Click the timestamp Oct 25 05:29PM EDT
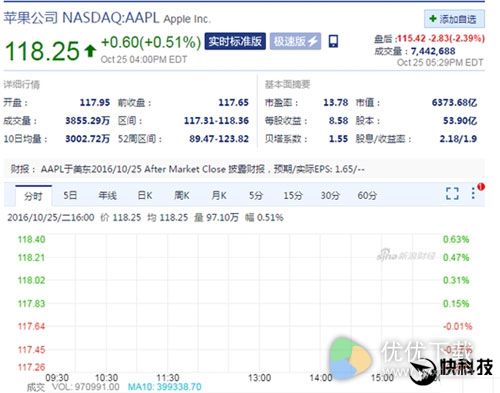500x393 pixels. [x=440, y=63]
